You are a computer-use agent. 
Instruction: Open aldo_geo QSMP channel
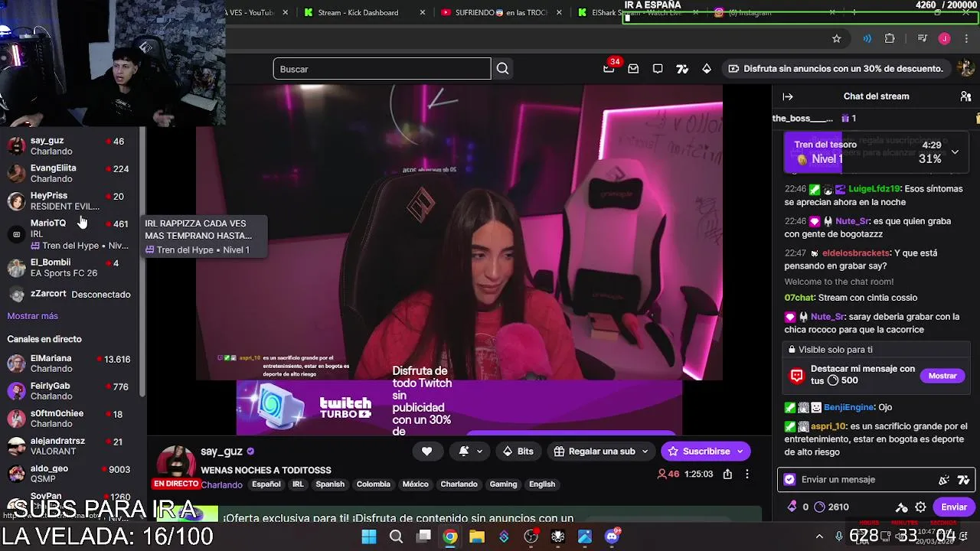tap(70, 474)
